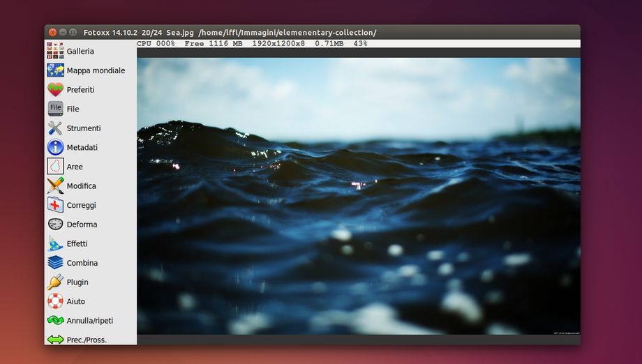This screenshot has height=364, width=642.
Task: Open the Plugin menu entry
Action: (x=77, y=282)
